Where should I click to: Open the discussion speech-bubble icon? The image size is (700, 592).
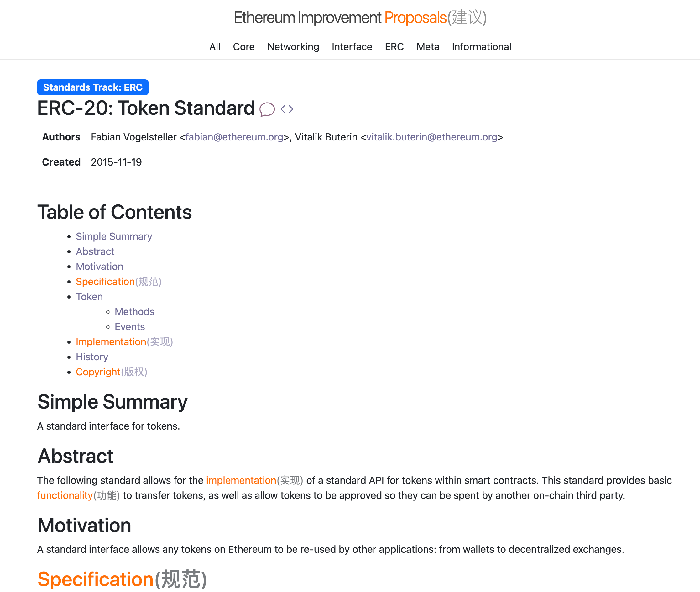click(267, 109)
